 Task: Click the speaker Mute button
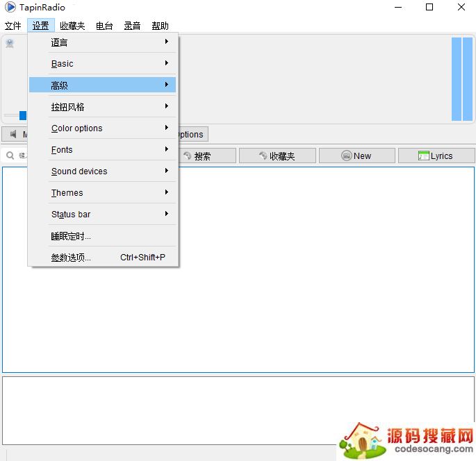click(14, 134)
